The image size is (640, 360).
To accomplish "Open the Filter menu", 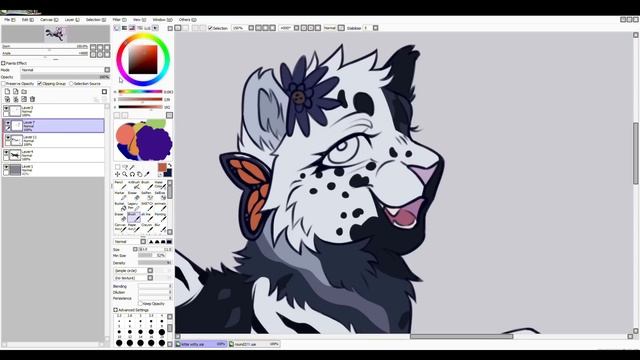I will (119, 20).
